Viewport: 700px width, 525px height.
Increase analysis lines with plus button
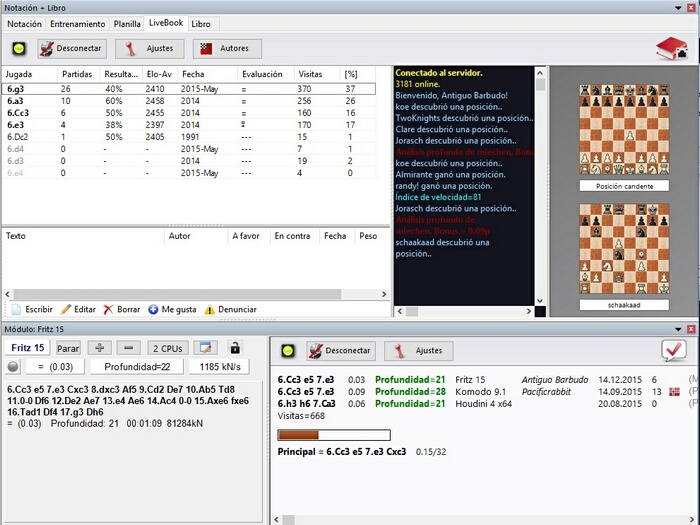click(100, 348)
